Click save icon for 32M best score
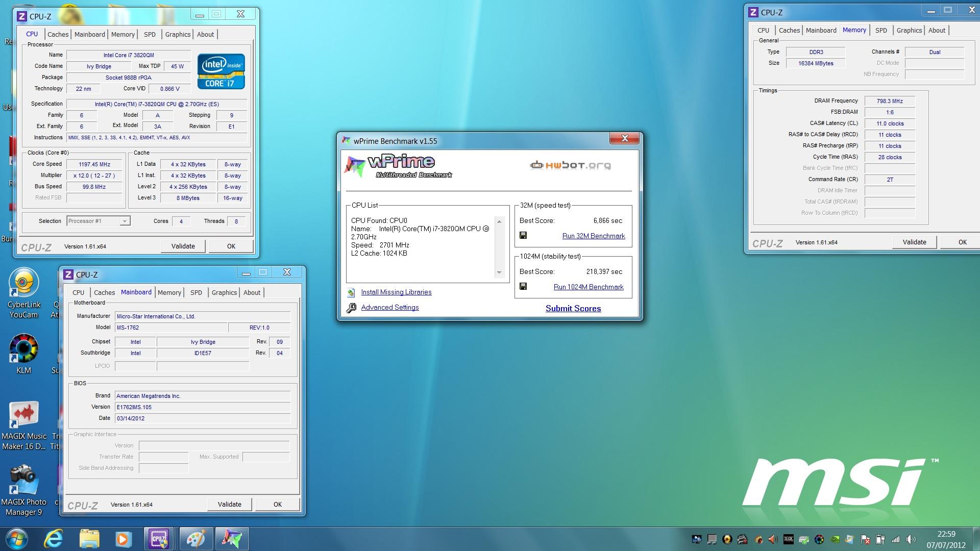 [x=523, y=235]
